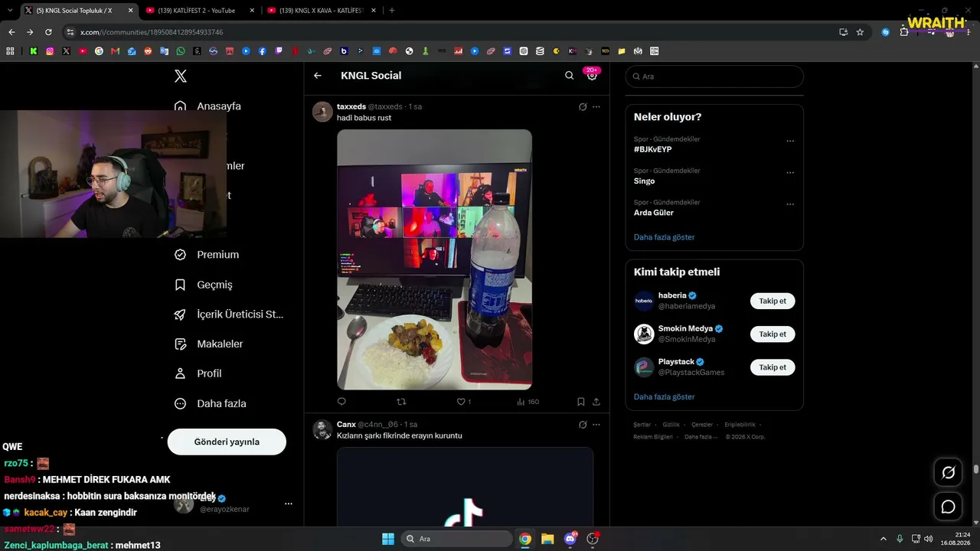Image resolution: width=980 pixels, height=551 pixels.
Task: View analytics showing 160 views
Action: [528, 402]
